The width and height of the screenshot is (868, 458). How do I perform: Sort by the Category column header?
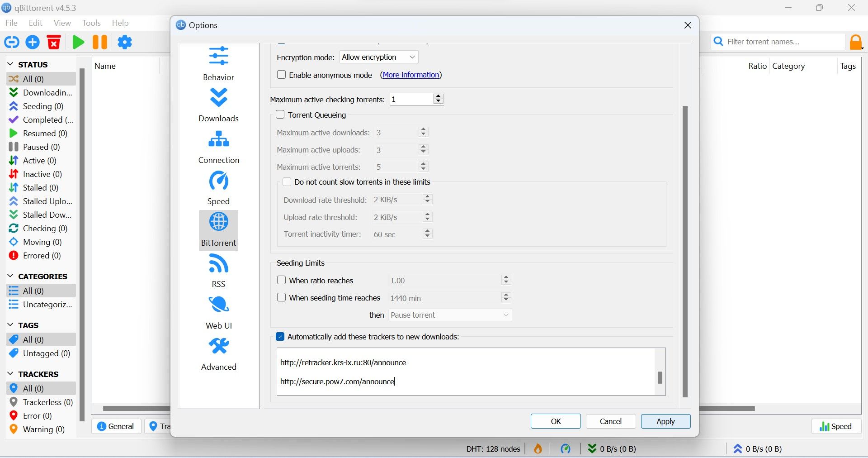pyautogui.click(x=788, y=66)
